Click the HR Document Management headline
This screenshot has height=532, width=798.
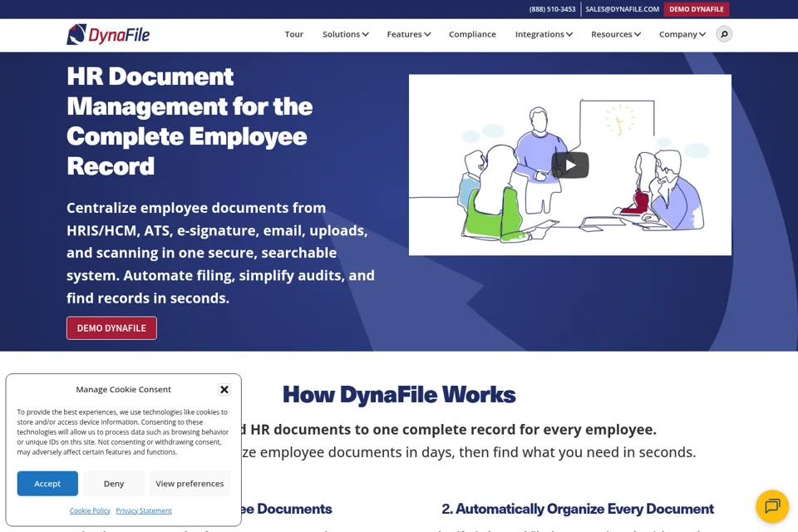click(x=190, y=121)
